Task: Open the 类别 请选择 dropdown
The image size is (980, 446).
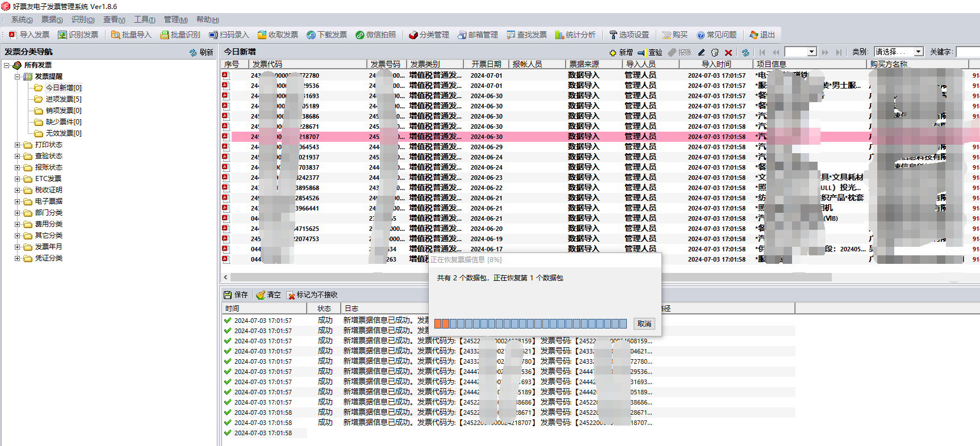Action: coord(918,52)
